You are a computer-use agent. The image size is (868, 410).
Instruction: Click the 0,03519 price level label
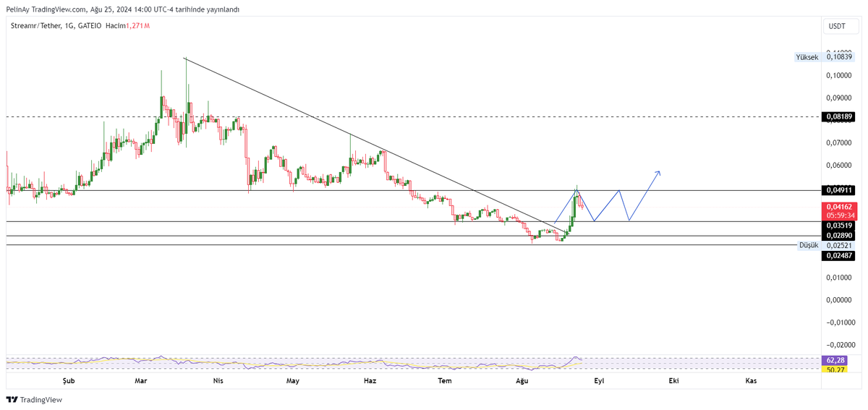coord(838,226)
